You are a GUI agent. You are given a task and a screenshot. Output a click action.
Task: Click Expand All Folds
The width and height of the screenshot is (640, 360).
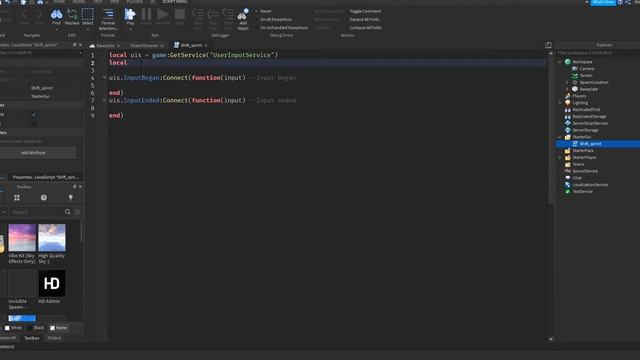point(364,19)
